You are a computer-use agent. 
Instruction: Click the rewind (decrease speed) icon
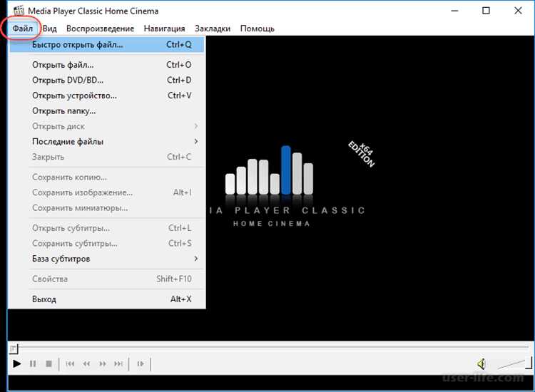click(86, 363)
